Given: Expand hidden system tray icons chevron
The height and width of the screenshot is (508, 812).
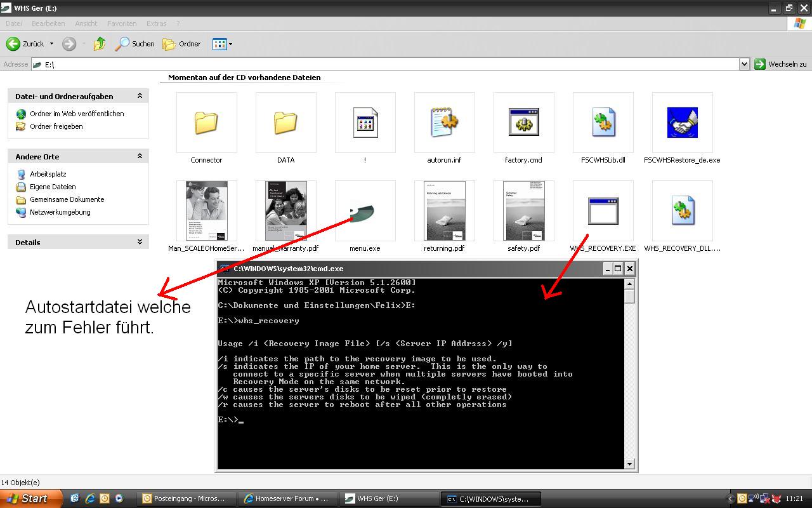Looking at the screenshot, I should [x=730, y=498].
